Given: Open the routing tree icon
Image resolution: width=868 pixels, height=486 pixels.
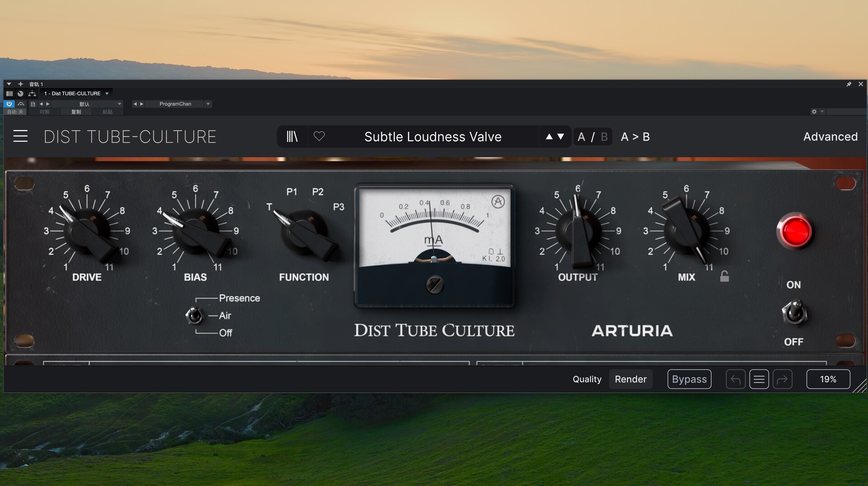Looking at the screenshot, I should (x=32, y=93).
